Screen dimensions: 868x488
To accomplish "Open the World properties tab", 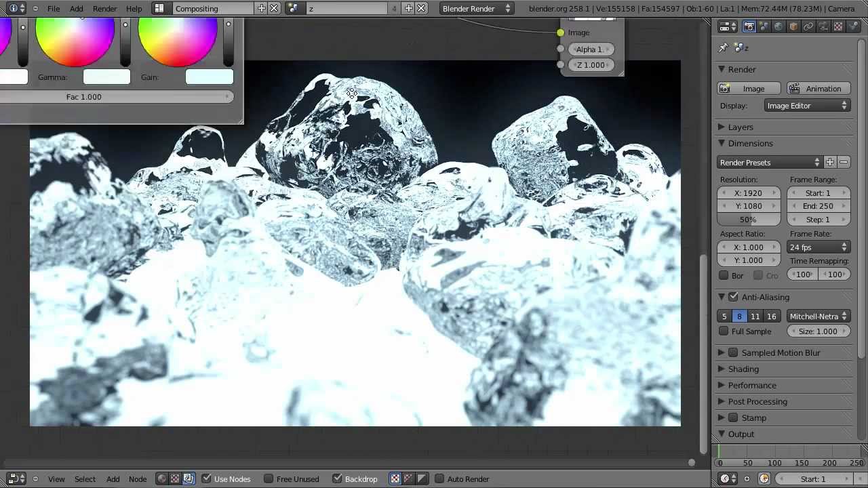I will click(x=778, y=26).
